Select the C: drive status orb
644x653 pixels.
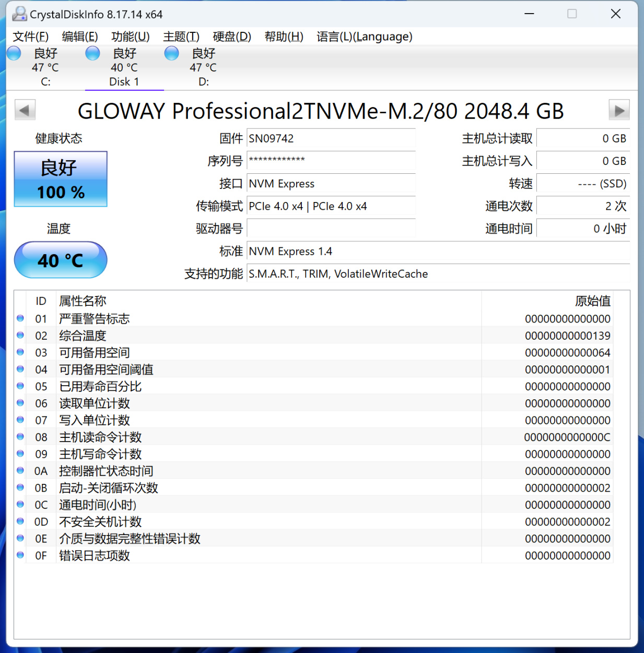[x=14, y=53]
